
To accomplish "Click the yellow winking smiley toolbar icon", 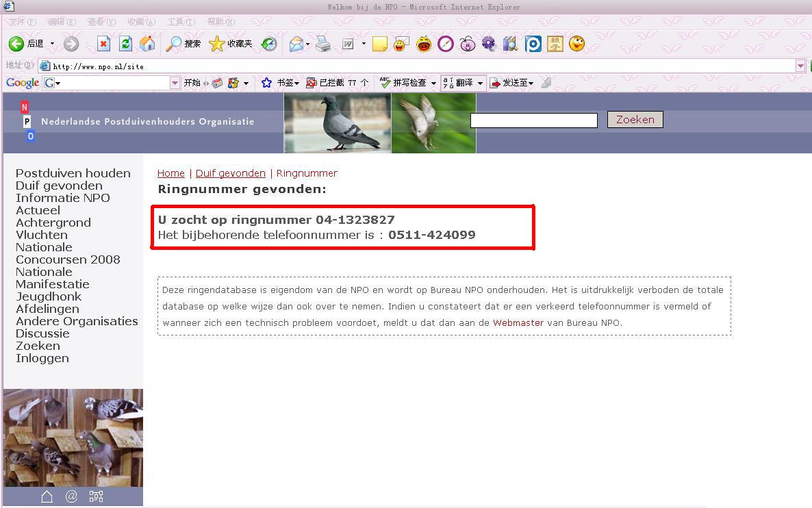I will pyautogui.click(x=577, y=44).
